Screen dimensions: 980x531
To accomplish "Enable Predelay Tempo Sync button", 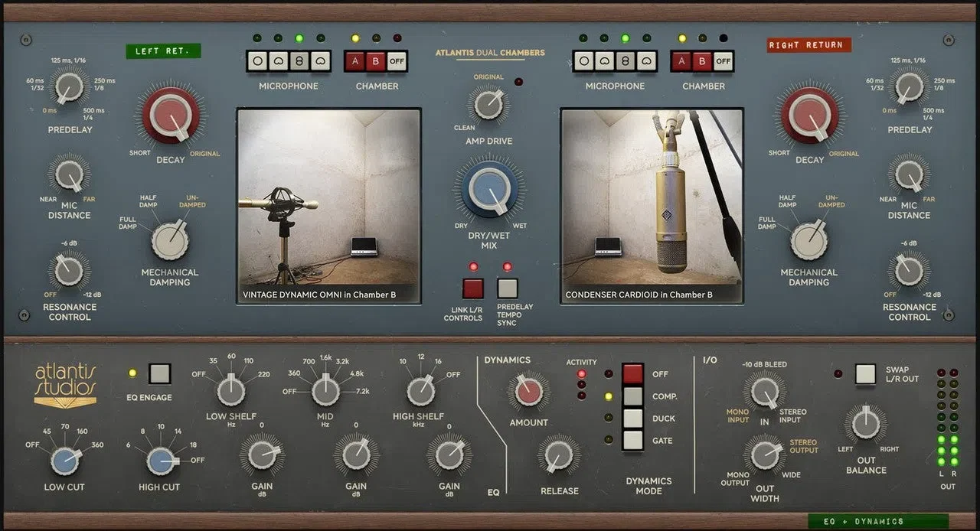I will (507, 288).
